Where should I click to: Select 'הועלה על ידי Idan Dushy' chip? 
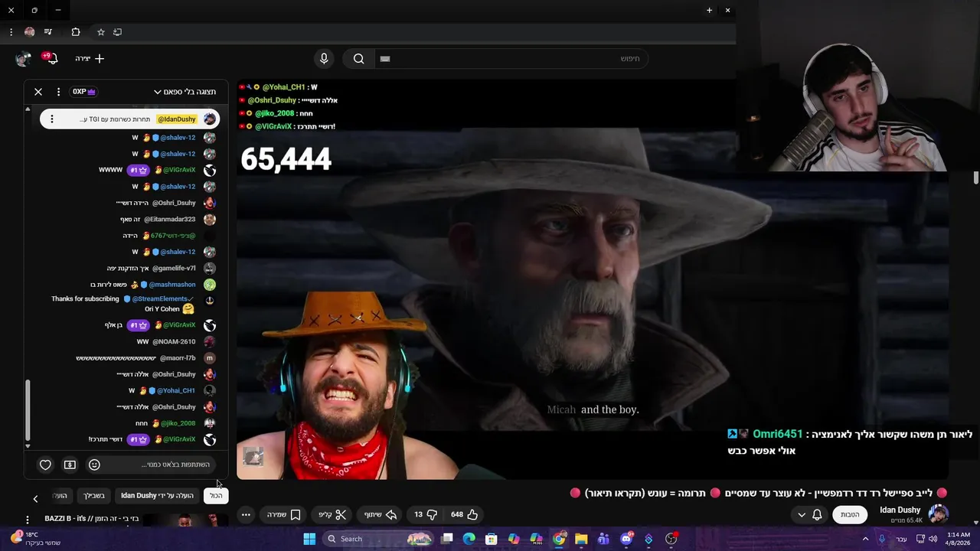(157, 496)
